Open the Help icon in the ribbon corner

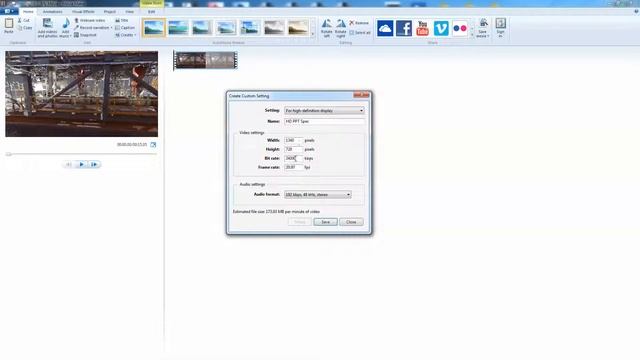click(x=636, y=11)
